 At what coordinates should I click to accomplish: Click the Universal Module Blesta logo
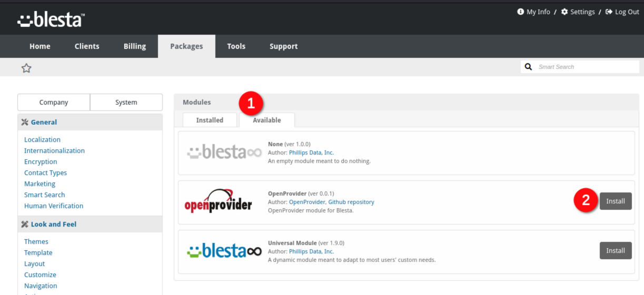pos(224,251)
